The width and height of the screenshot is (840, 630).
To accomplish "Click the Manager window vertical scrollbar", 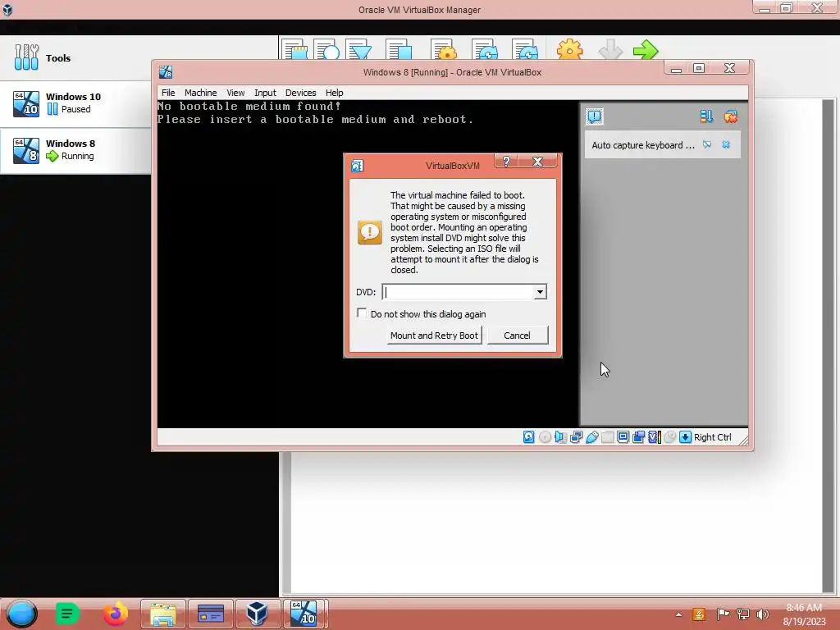I will (x=829, y=345).
